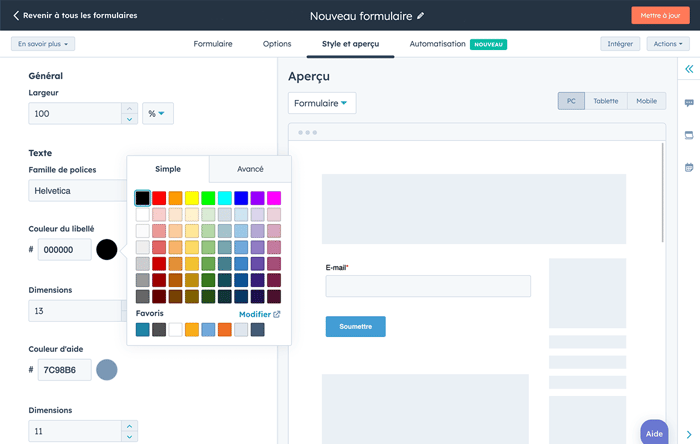Open the Formulaire preview dropdown
Screen dimensions: 700x444
[321, 103]
